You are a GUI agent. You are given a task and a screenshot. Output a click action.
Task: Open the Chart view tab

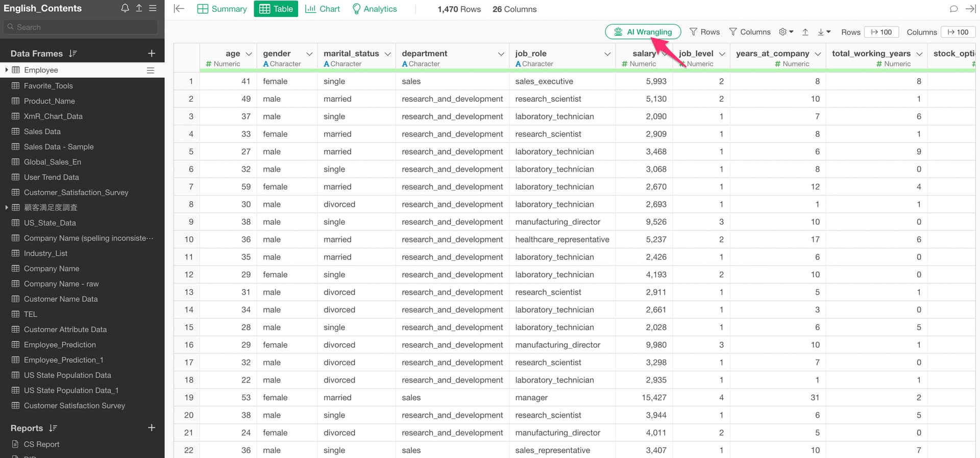tap(323, 9)
